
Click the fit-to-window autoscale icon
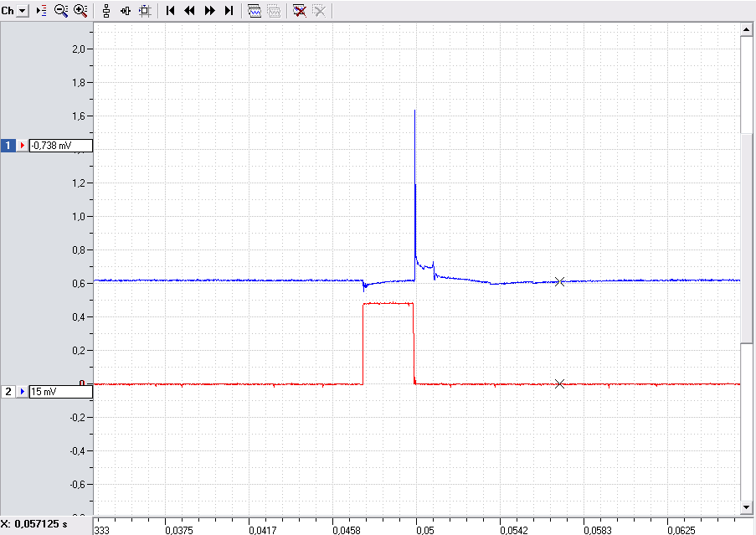coord(145,11)
